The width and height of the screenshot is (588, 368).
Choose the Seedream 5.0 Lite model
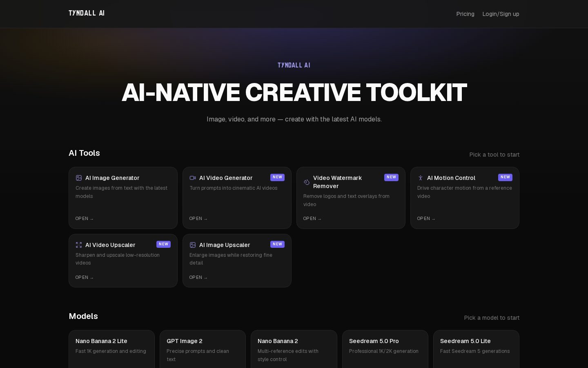476,349
